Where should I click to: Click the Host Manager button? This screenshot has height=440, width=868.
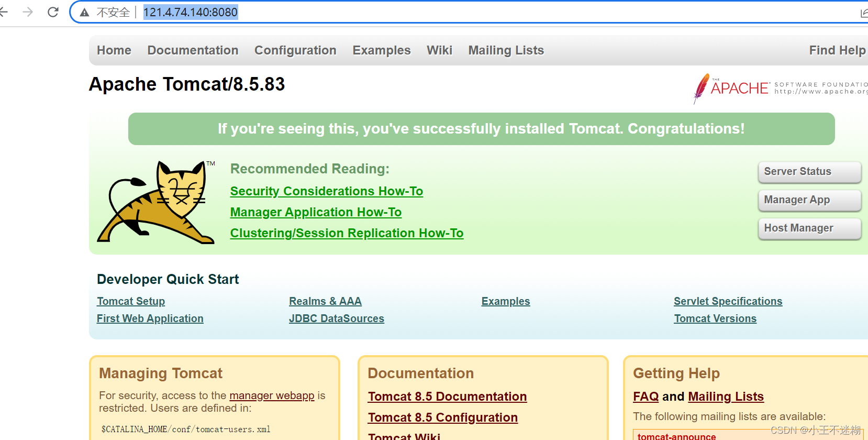pyautogui.click(x=809, y=228)
